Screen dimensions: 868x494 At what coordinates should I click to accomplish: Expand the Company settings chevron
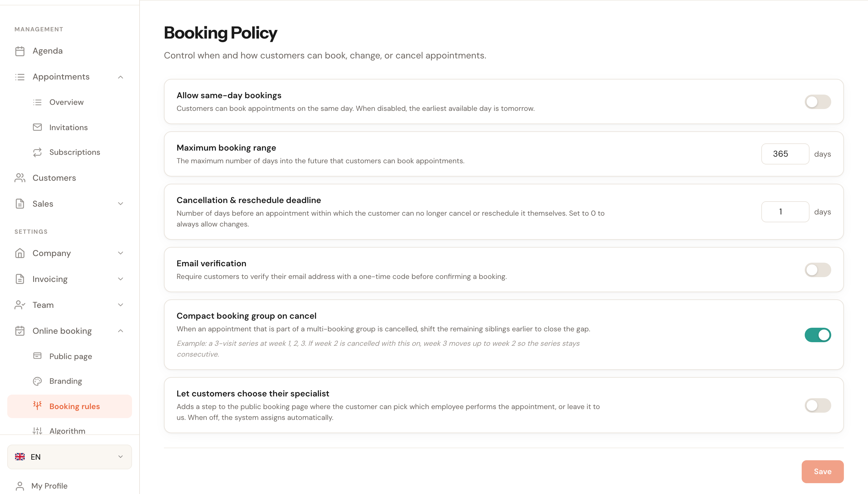[x=121, y=253]
